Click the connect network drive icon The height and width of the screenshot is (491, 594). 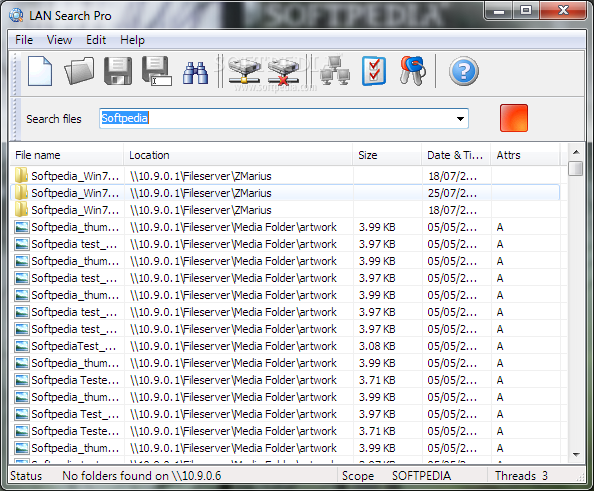(244, 71)
